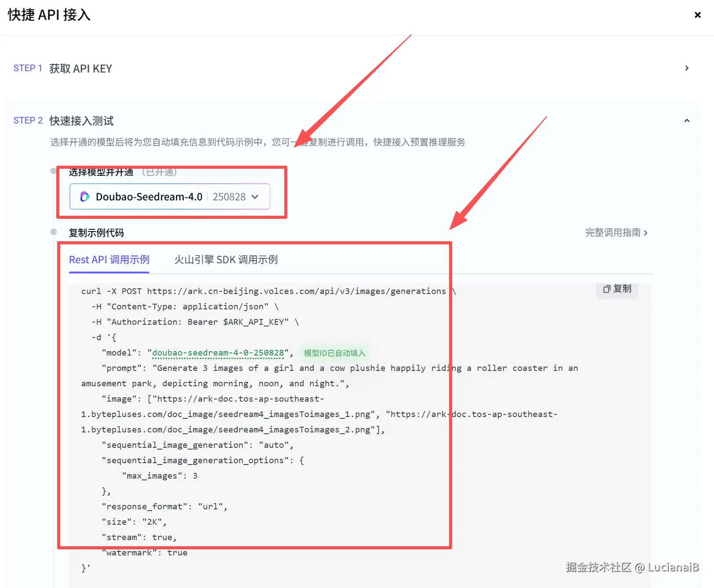Open the 完整调用指南 link
The width and height of the screenshot is (714, 588).
click(616, 232)
